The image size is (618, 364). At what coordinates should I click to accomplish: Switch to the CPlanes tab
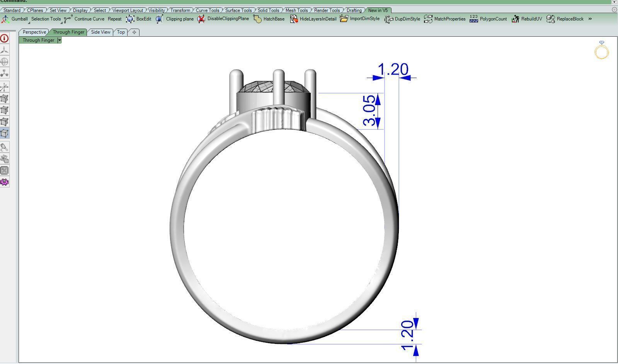[35, 10]
